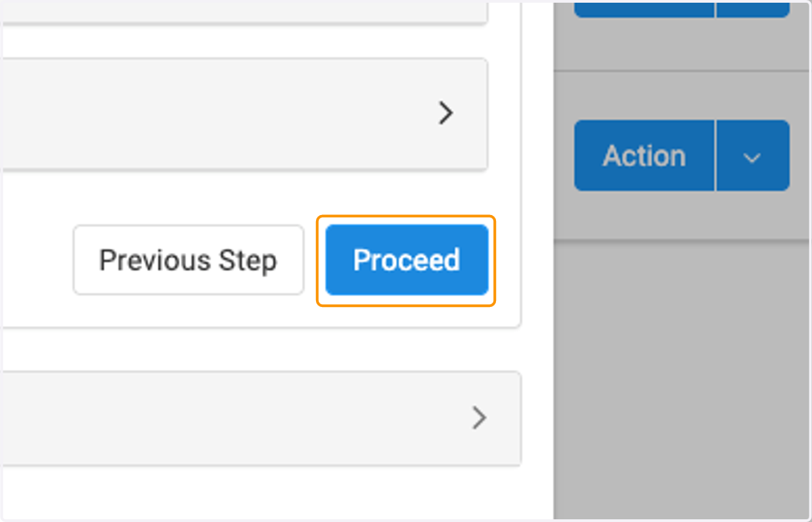Image resolution: width=812 pixels, height=522 pixels.
Task: Click the Action label text on the split button
Action: point(644,156)
